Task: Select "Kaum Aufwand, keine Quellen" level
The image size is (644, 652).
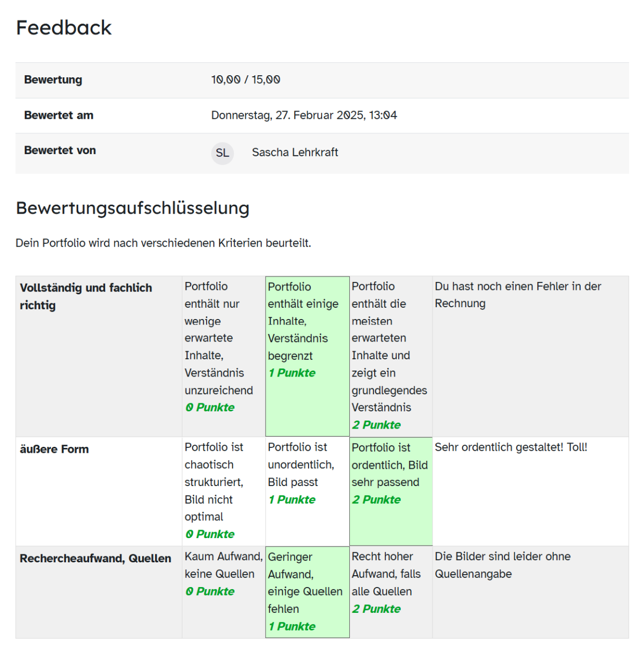Action: (x=223, y=574)
